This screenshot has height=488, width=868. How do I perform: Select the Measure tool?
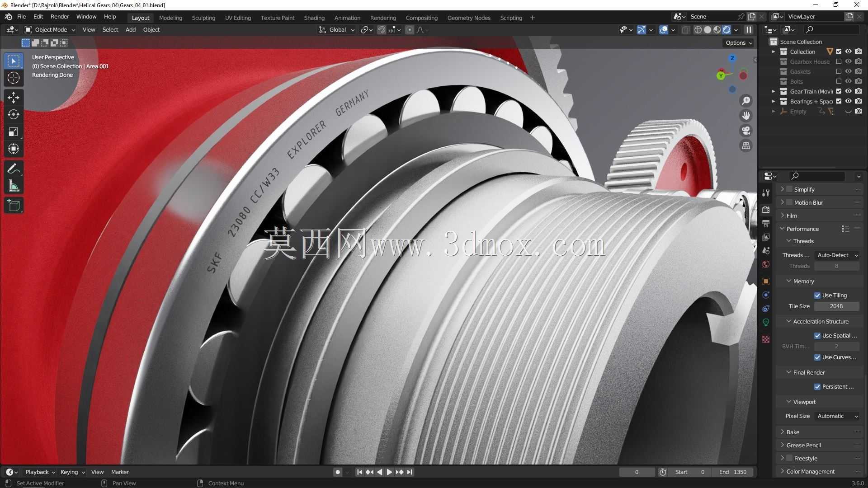point(14,186)
